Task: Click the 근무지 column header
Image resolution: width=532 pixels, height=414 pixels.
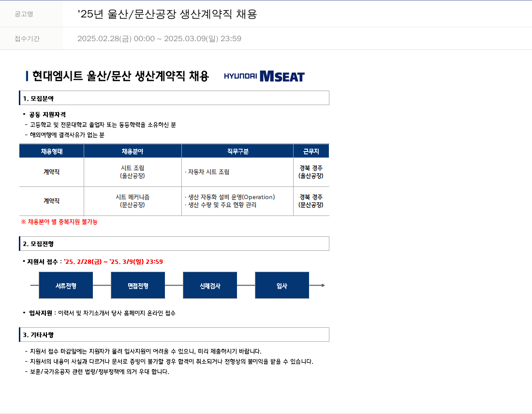Action: tap(311, 151)
